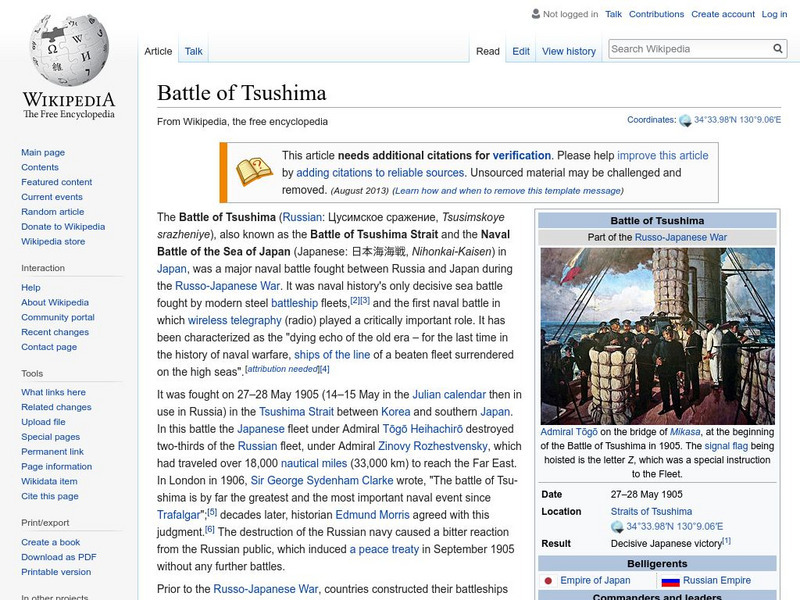Click 'Log in' at the top right
Image resolution: width=800 pixels, height=600 pixels.
click(776, 14)
